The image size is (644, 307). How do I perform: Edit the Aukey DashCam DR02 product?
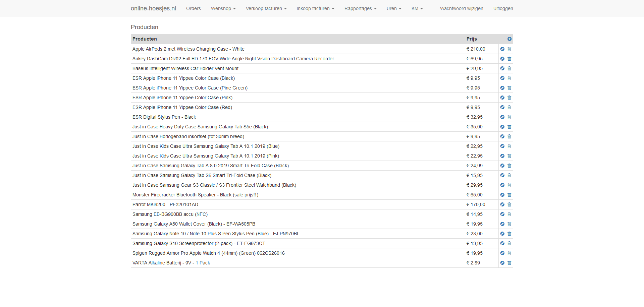click(x=502, y=59)
